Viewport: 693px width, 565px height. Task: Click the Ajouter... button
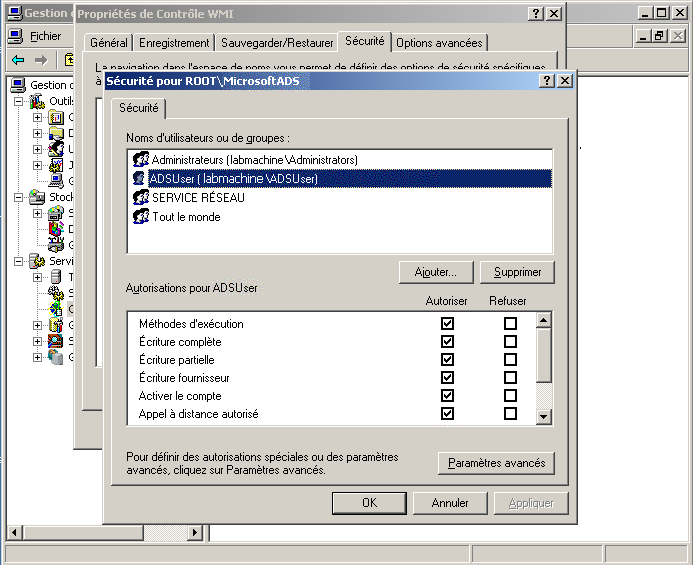click(x=436, y=272)
